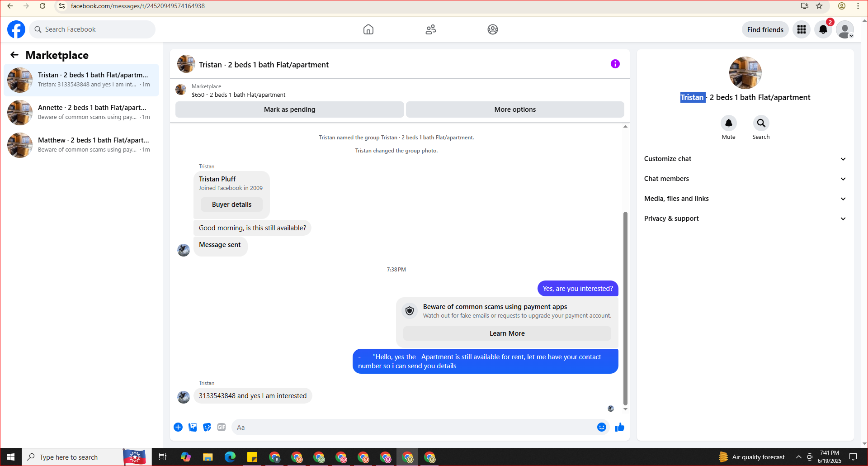868x466 pixels.
Task: Open Microsoft Edge from the taskbar
Action: click(230, 457)
